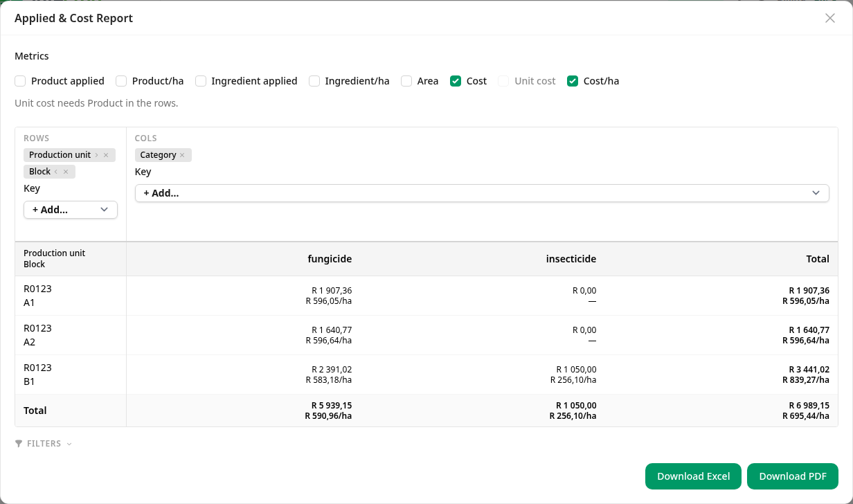Click fungicide cost R 1 907,36
Viewport: 853px width, 504px height.
click(332, 291)
